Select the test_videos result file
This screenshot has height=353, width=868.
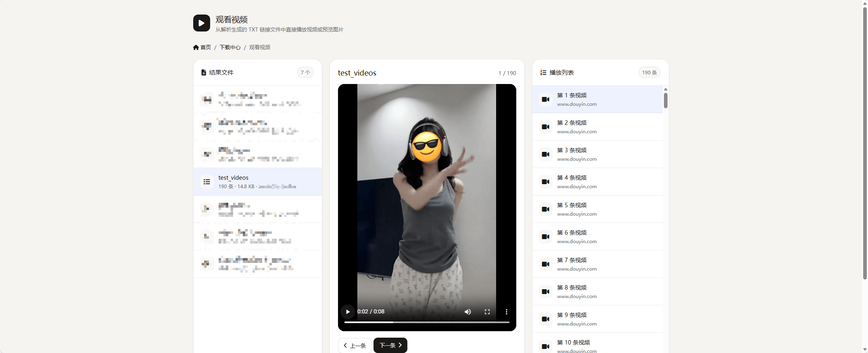pyautogui.click(x=258, y=182)
